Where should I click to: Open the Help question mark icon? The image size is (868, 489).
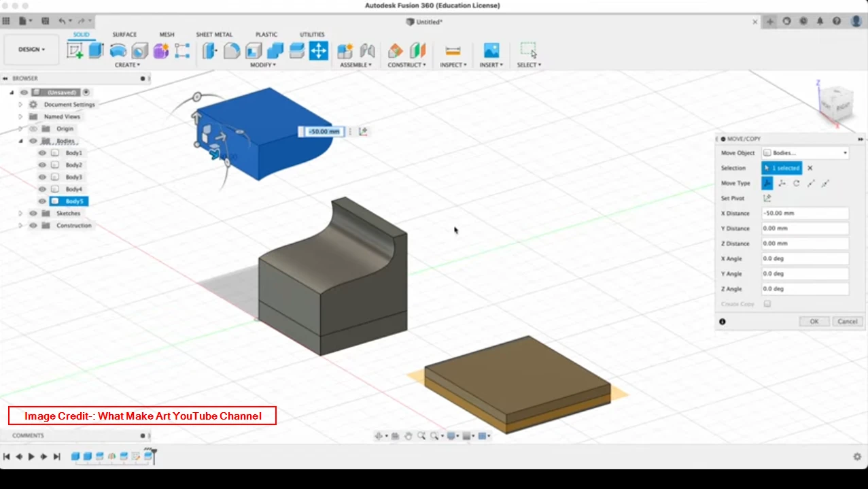[x=837, y=21]
